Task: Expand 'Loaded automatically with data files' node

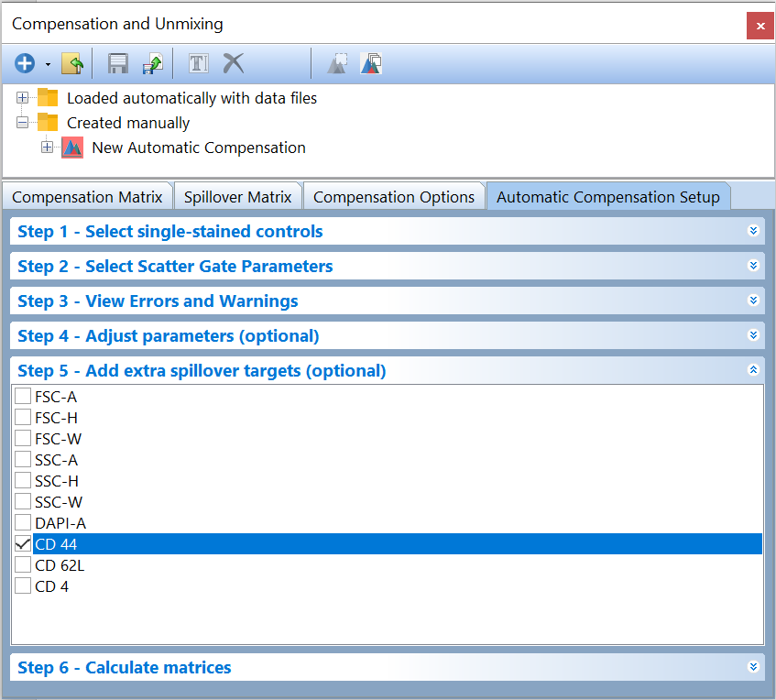Action: 22,97
